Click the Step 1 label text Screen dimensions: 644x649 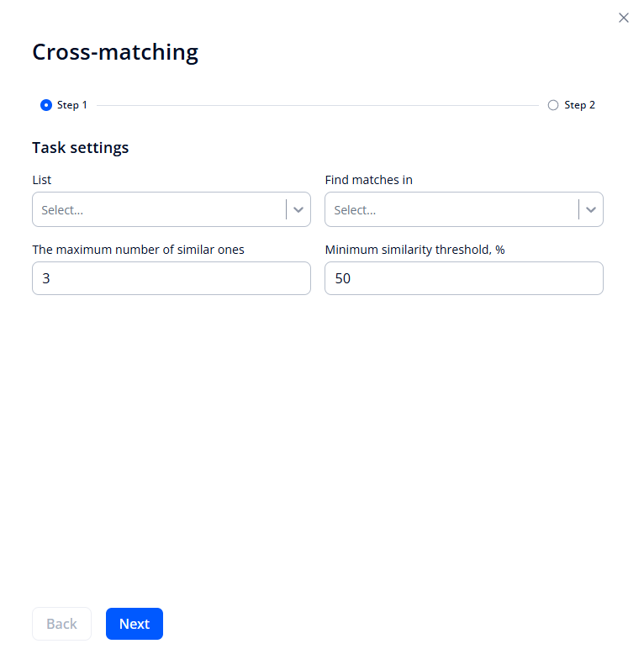pyautogui.click(x=71, y=105)
